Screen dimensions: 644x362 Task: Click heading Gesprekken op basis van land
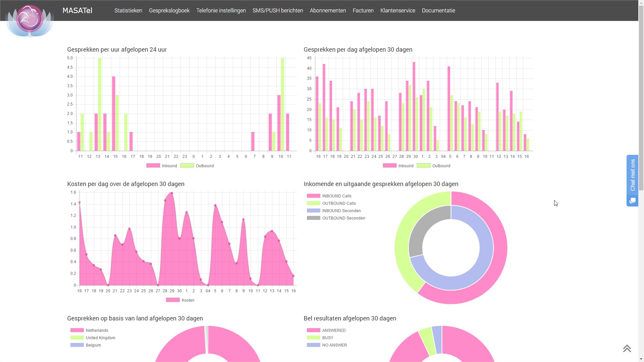click(135, 318)
